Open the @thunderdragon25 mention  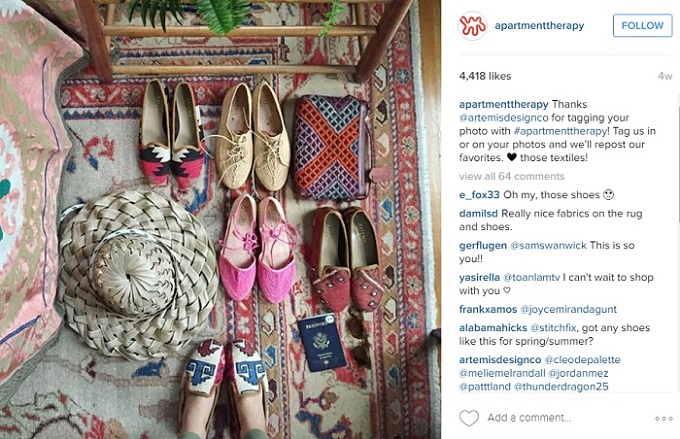click(561, 387)
